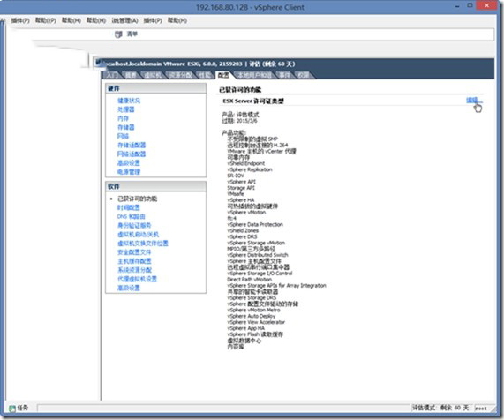
Task: Open the 网络适配器 link
Action: (132, 154)
